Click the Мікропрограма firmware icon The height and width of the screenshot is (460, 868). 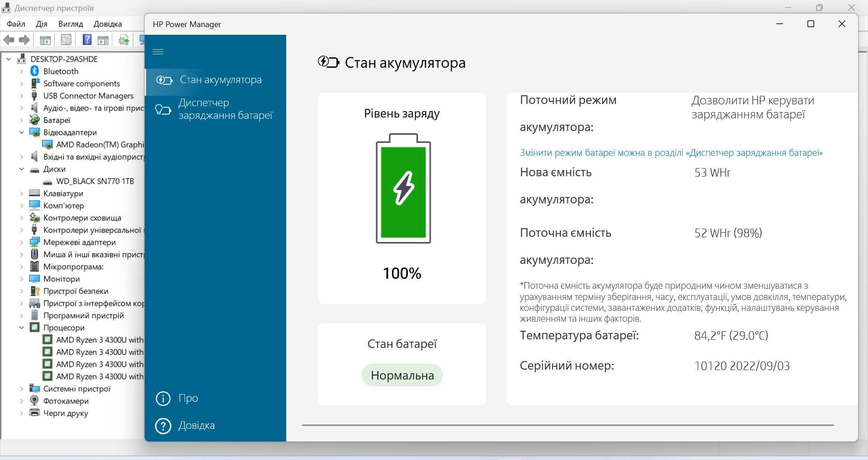[34, 266]
